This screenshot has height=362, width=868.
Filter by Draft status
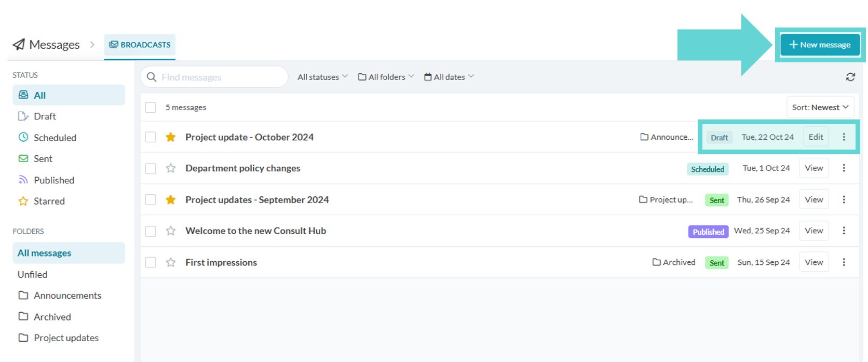[x=69, y=116]
